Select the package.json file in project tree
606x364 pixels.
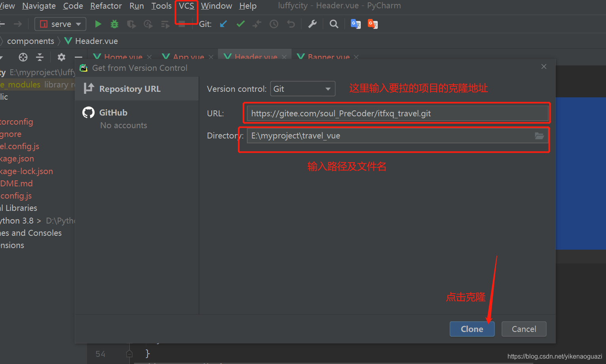point(17,159)
